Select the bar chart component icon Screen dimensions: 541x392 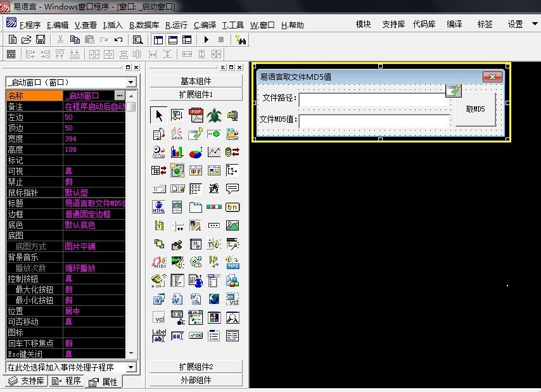coord(177,152)
